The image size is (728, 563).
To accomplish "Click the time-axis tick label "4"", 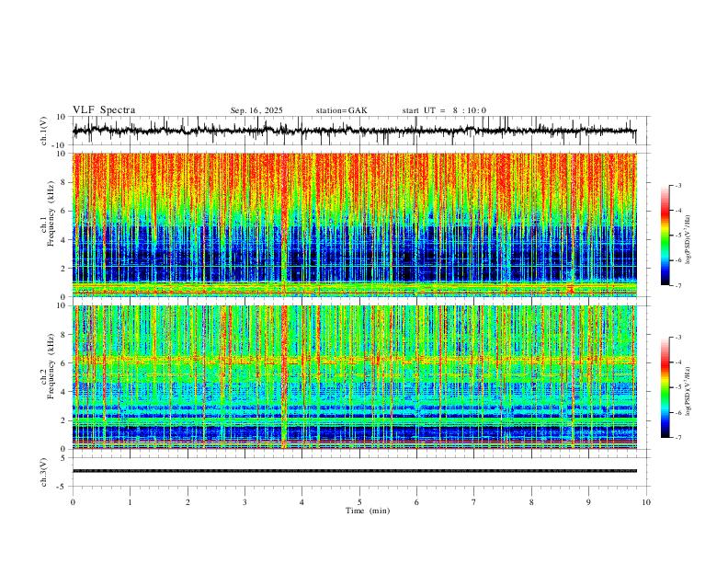I will [x=301, y=502].
